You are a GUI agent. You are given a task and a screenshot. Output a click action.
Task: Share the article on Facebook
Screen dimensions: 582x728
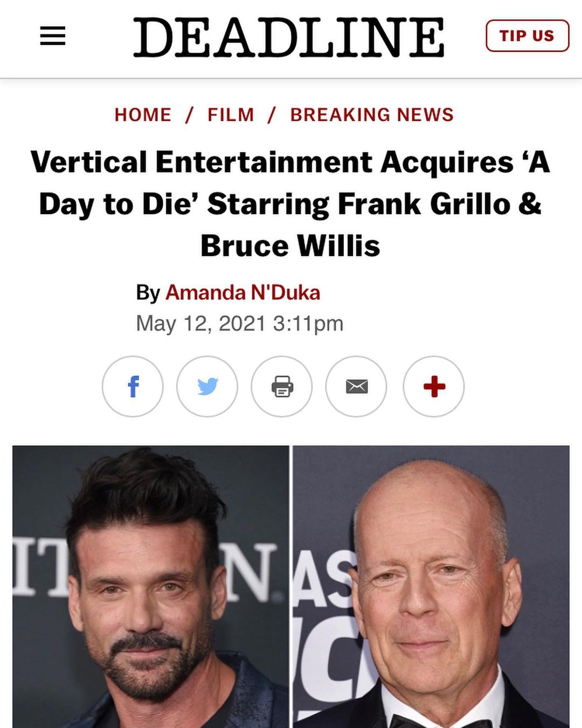[133, 386]
